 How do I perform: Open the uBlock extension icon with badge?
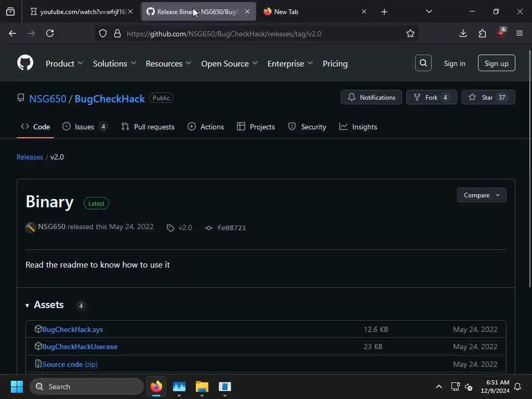coord(501,33)
